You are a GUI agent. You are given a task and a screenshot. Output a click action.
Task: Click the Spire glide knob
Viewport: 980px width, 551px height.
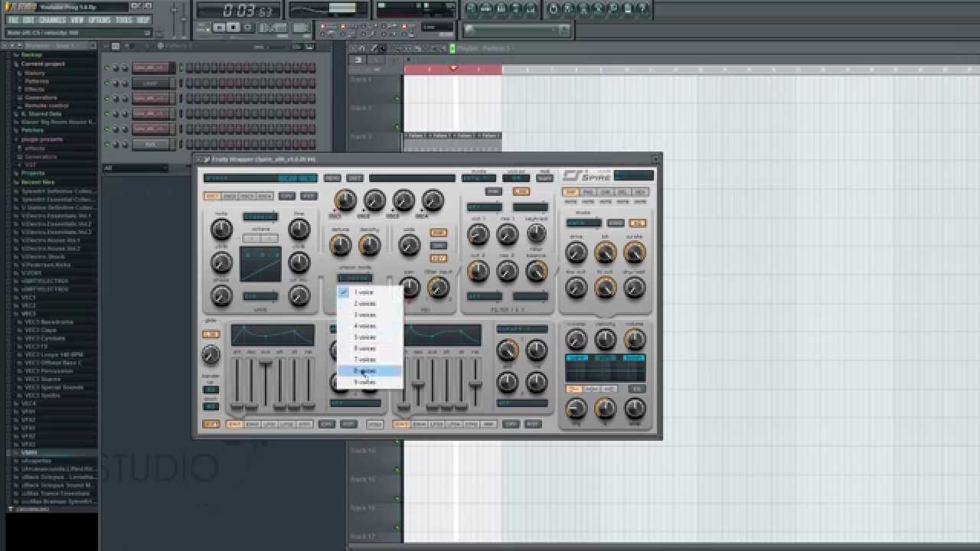click(211, 354)
